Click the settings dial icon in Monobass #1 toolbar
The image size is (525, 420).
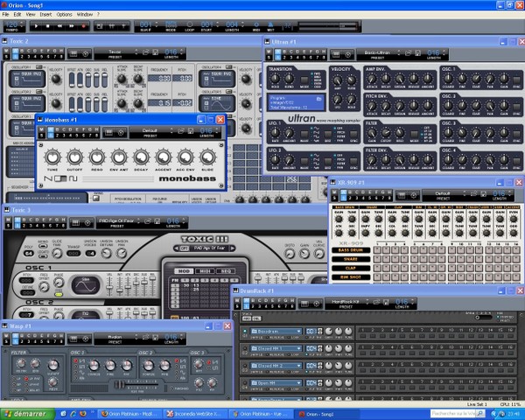coord(121,133)
